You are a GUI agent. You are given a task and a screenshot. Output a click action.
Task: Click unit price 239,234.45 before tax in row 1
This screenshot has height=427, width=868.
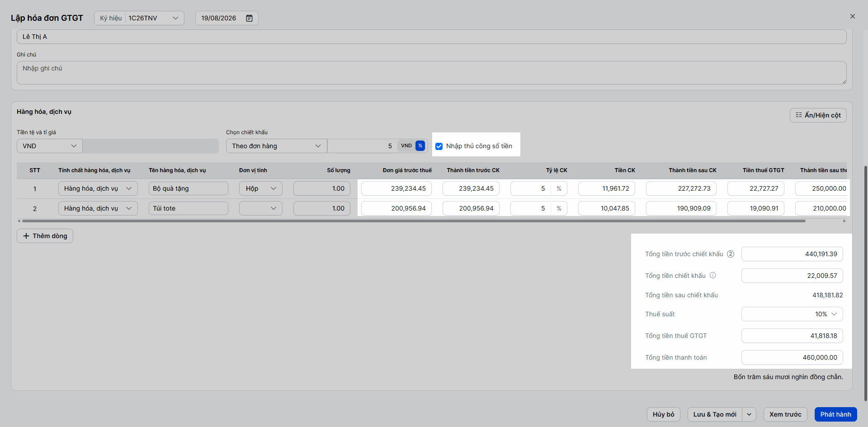pyautogui.click(x=396, y=188)
